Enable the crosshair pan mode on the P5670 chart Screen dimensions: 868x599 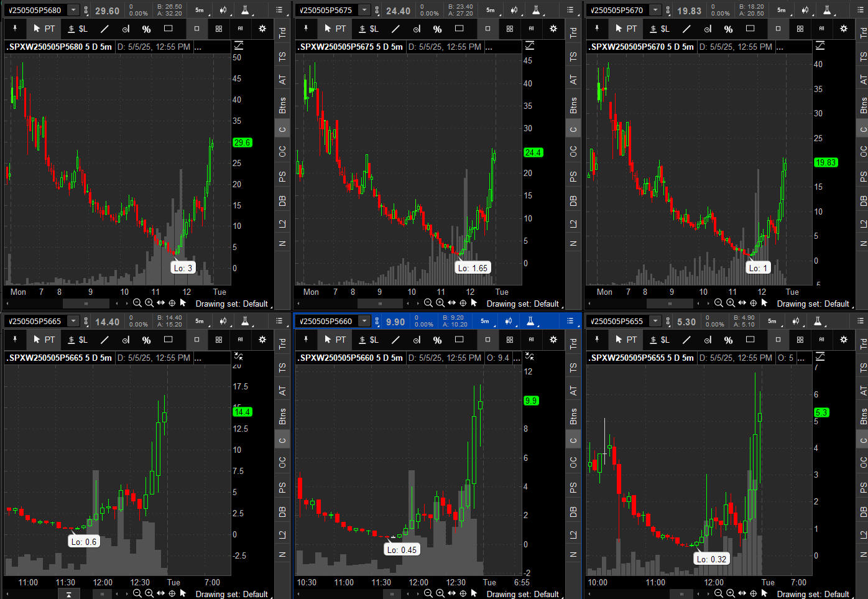click(753, 303)
